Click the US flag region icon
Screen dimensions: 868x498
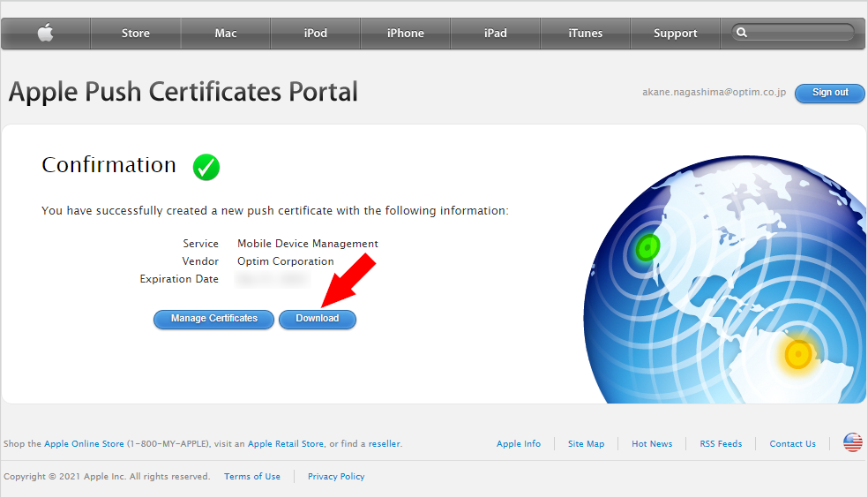(852, 442)
